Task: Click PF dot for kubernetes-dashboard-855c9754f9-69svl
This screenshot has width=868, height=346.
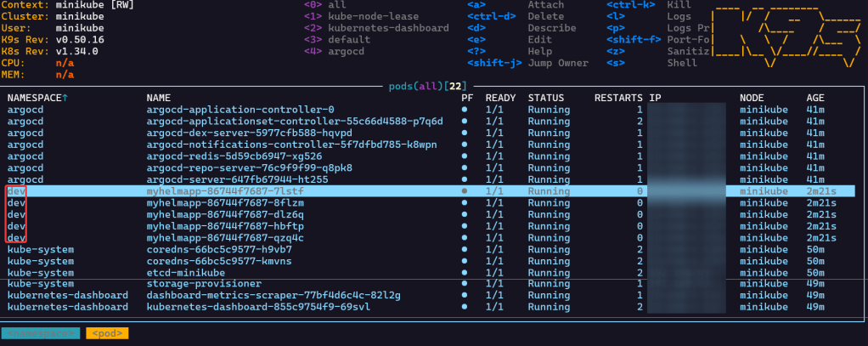Action: 465,307
